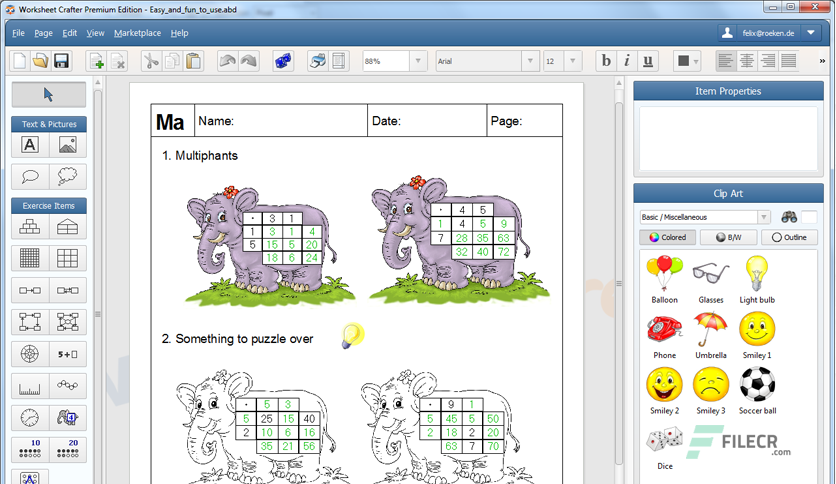Open the Page menu
Viewport: 836px width, 484px height.
(x=43, y=33)
